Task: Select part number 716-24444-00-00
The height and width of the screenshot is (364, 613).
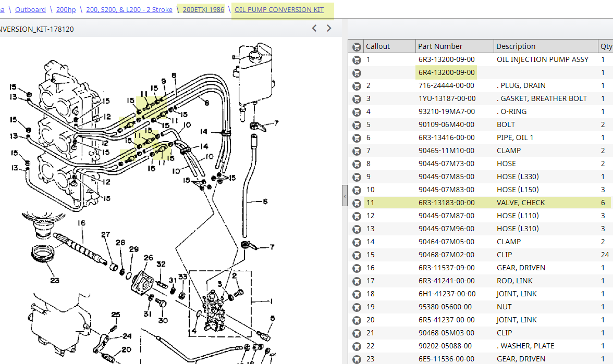Action: 446,85
